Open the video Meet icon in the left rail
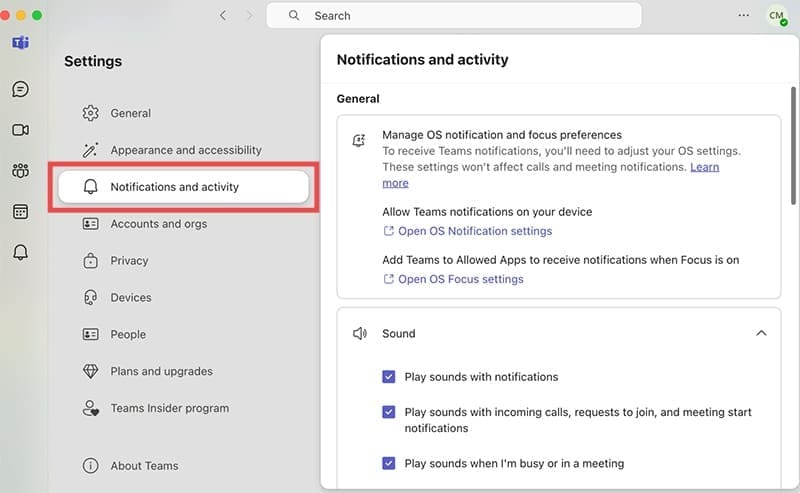This screenshot has height=493, width=800. (x=20, y=130)
